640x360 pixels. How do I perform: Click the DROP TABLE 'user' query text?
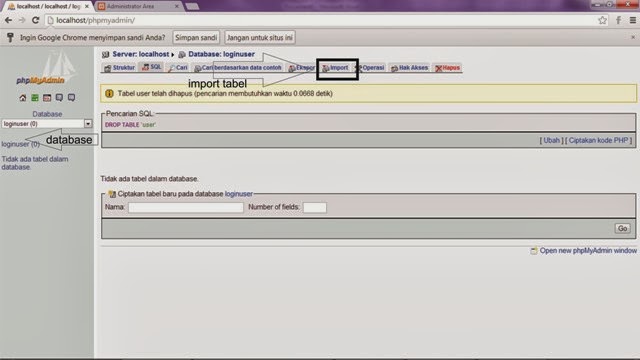tap(130, 125)
